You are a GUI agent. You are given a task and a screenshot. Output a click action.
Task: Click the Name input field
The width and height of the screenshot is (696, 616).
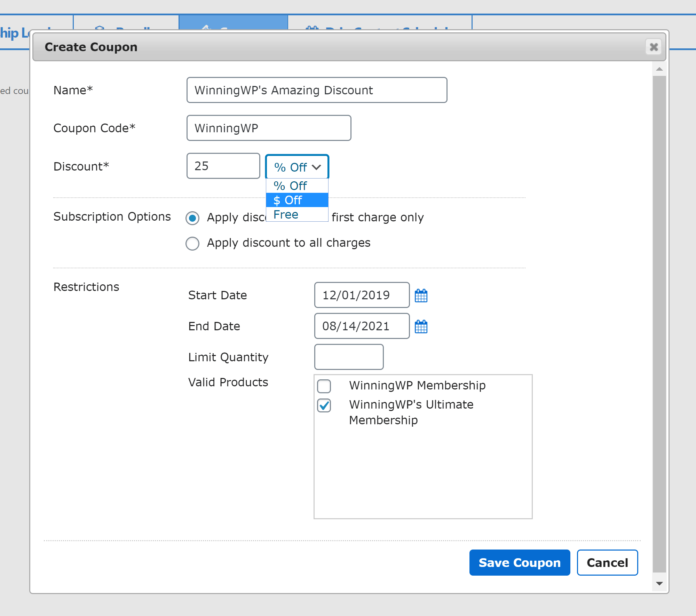point(317,90)
